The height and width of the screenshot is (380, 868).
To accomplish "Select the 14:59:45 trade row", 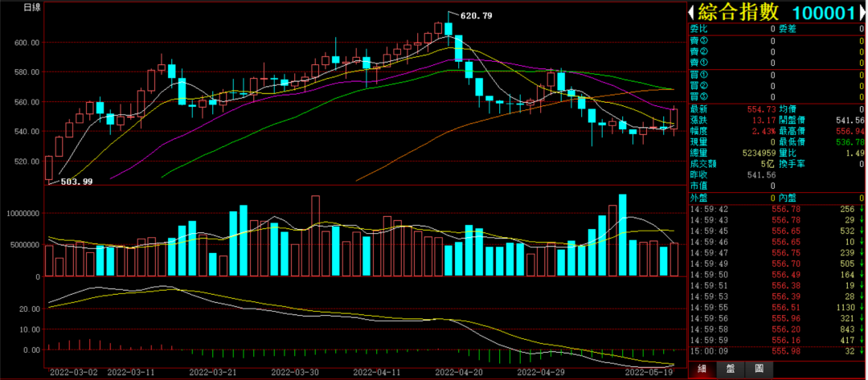I will (x=776, y=231).
